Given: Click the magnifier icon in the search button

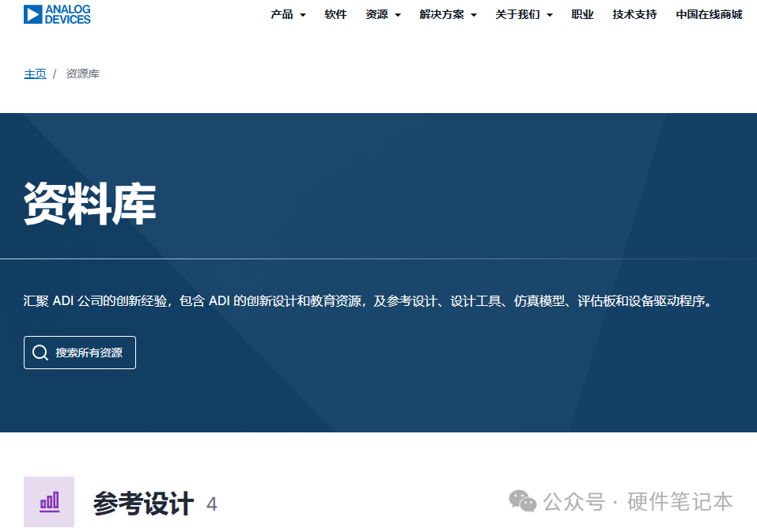Looking at the screenshot, I should pos(40,353).
